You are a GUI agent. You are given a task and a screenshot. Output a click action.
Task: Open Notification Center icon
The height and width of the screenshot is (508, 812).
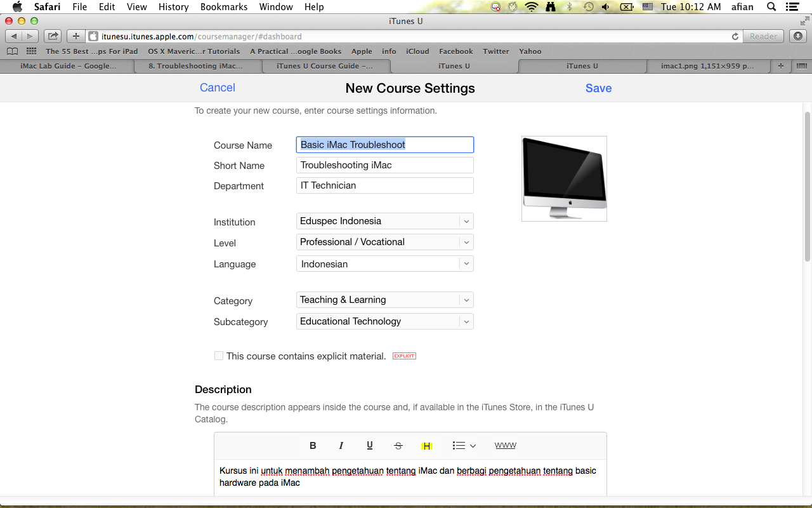792,7
